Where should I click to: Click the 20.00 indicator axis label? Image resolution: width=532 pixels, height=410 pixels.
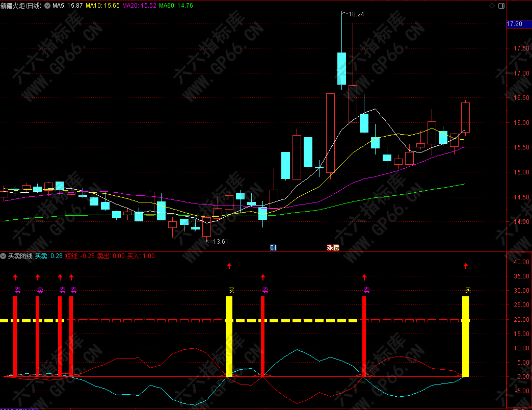point(521,319)
